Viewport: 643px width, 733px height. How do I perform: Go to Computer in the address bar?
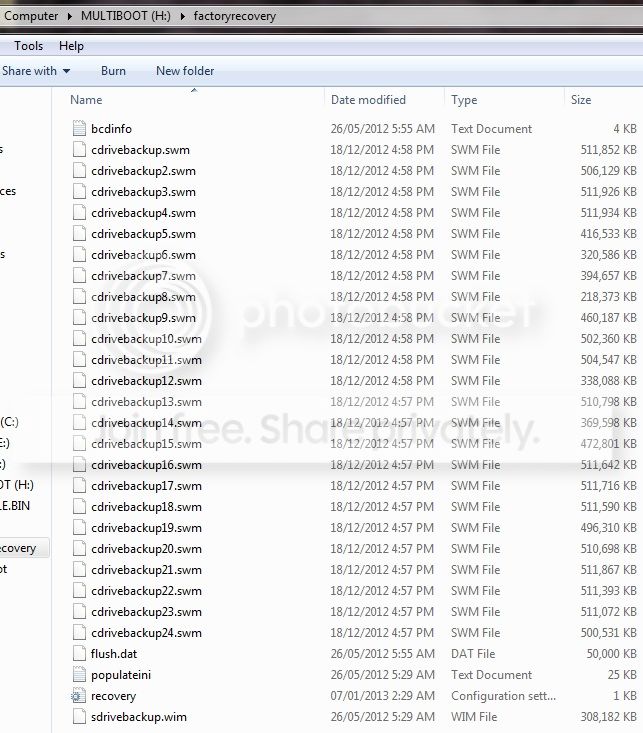pyautogui.click(x=31, y=16)
